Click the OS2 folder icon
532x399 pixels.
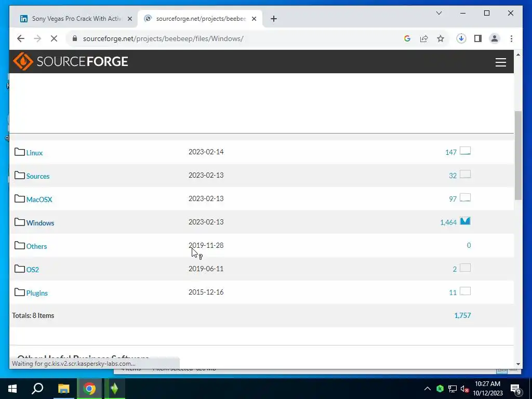[20, 269]
